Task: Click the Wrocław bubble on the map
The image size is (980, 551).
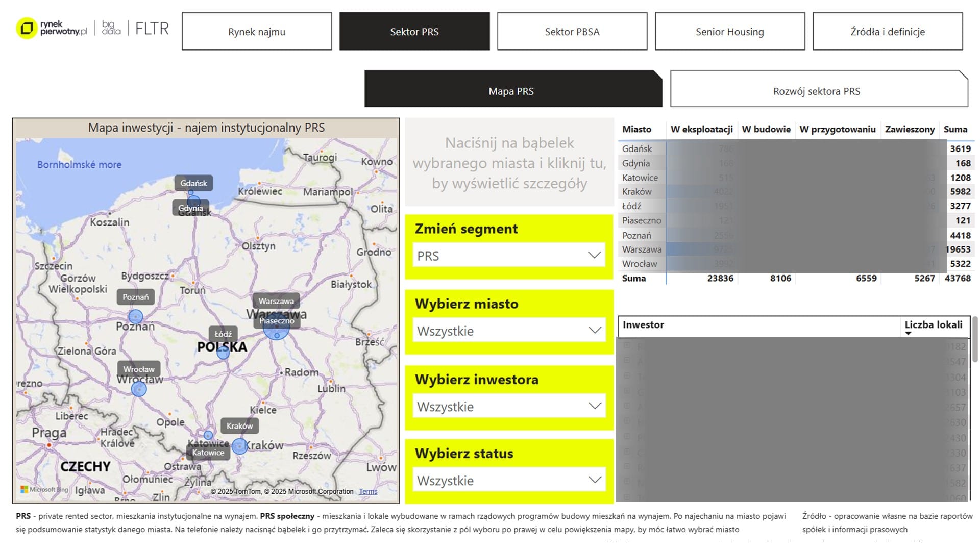Action: pos(139,389)
